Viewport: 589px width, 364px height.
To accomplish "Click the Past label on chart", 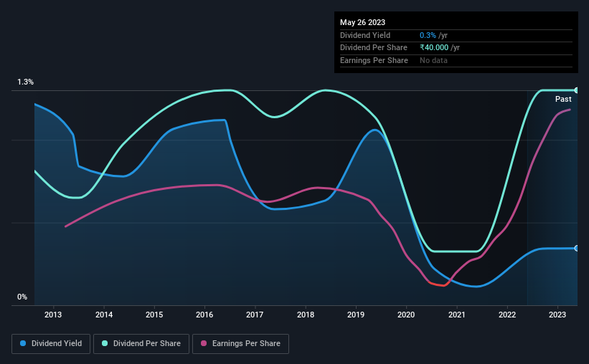I will 563,99.
